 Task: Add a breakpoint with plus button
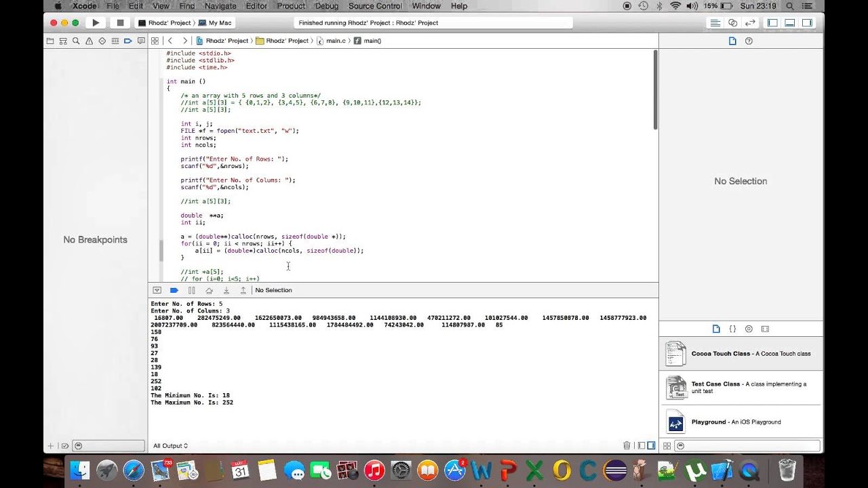pos(50,445)
